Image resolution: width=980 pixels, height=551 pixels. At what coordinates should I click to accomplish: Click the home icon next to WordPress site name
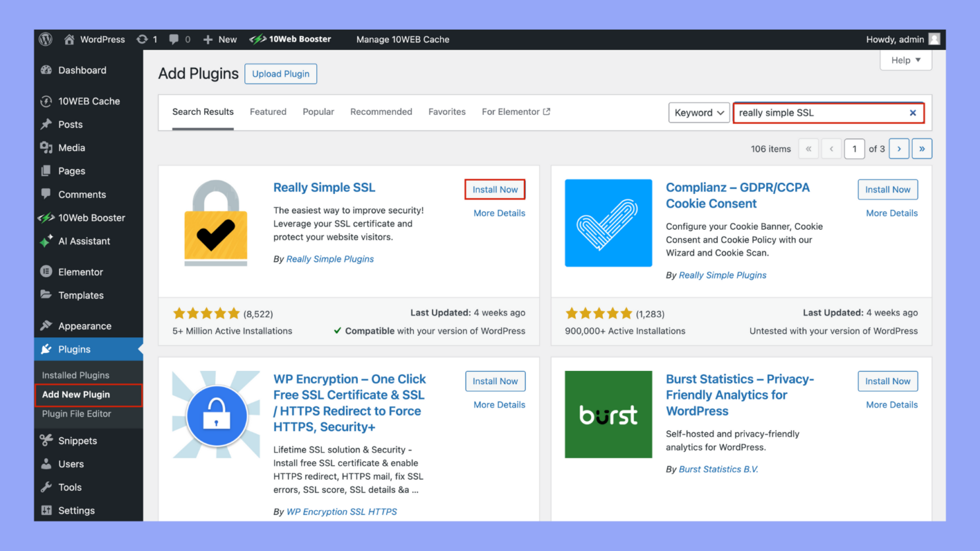68,39
